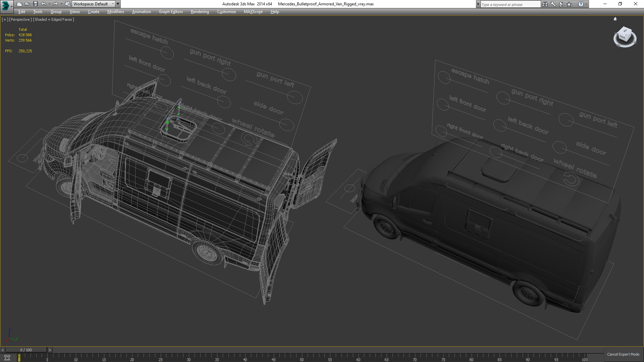Viewport: 644px width, 362px height.
Task: Create a new scene file
Action: [x=19, y=4]
